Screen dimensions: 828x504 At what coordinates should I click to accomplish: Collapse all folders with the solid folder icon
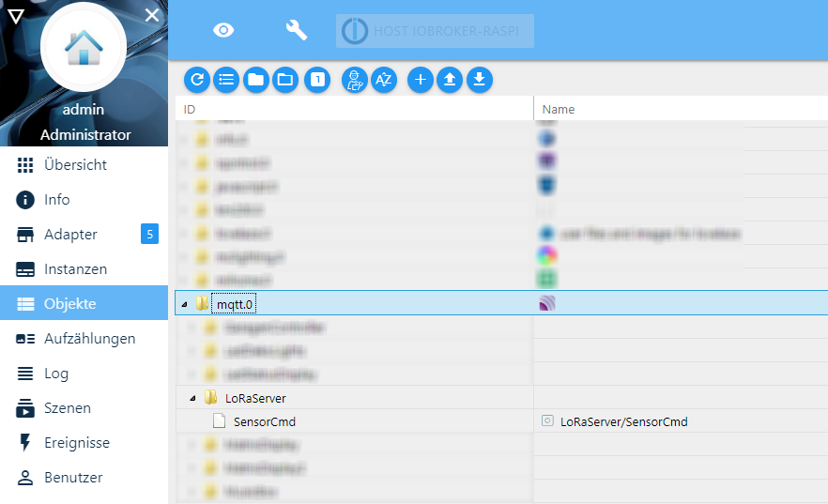tap(255, 80)
